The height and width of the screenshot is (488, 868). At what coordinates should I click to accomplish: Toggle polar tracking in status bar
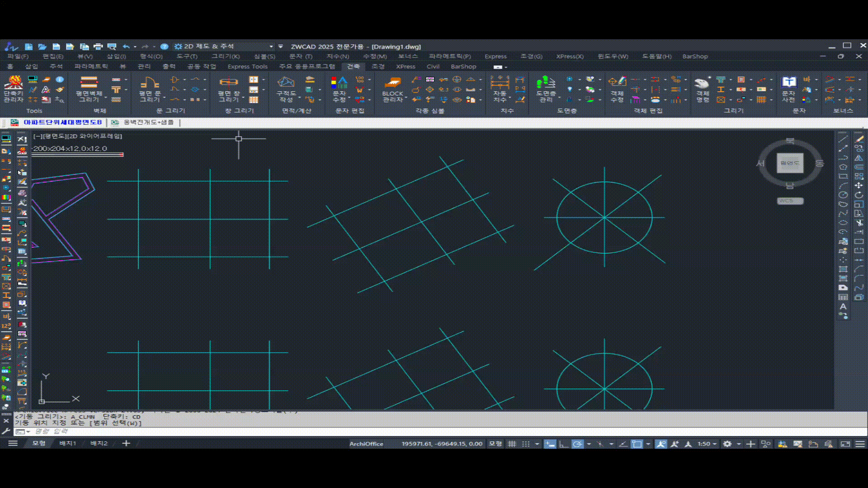(577, 444)
